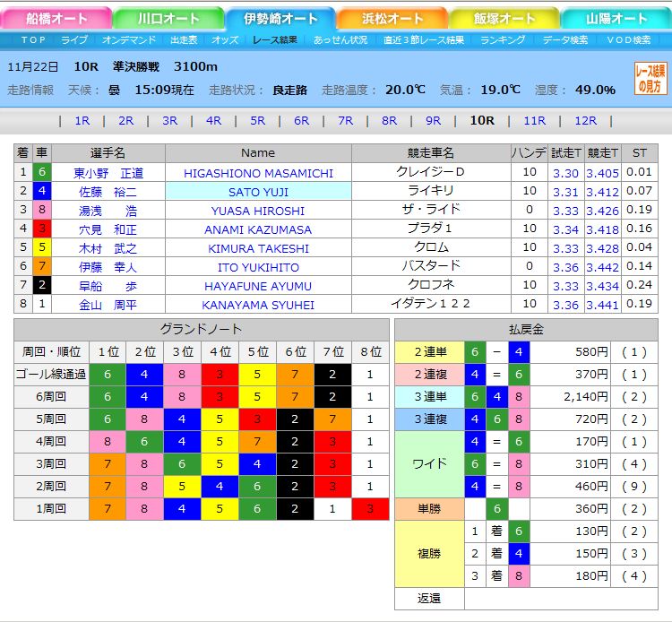Click YUASA HIROSHI name link
This screenshot has width=672, height=622.
(x=258, y=211)
